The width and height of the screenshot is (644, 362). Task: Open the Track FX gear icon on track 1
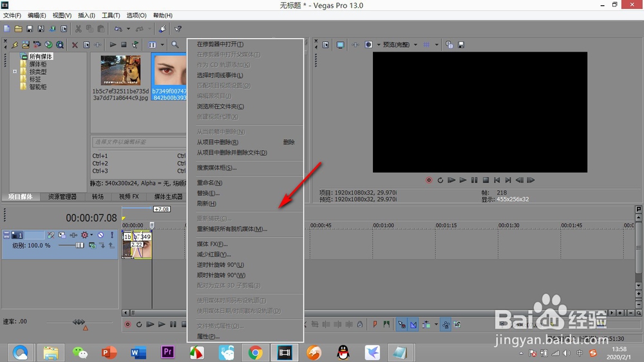(84, 235)
